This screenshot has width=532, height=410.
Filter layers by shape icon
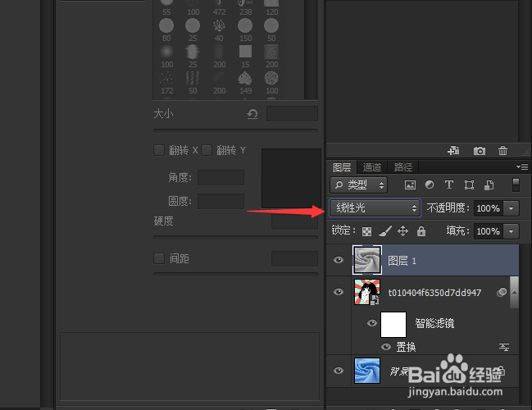pos(469,185)
